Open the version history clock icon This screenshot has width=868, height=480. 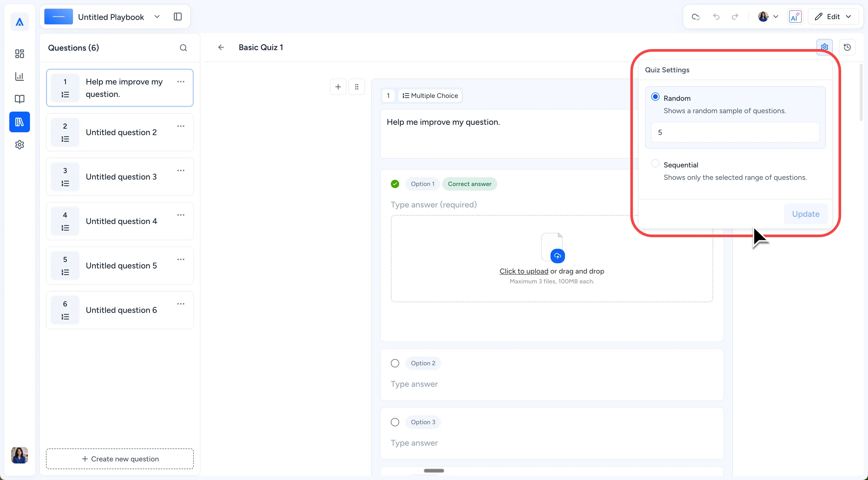click(847, 47)
